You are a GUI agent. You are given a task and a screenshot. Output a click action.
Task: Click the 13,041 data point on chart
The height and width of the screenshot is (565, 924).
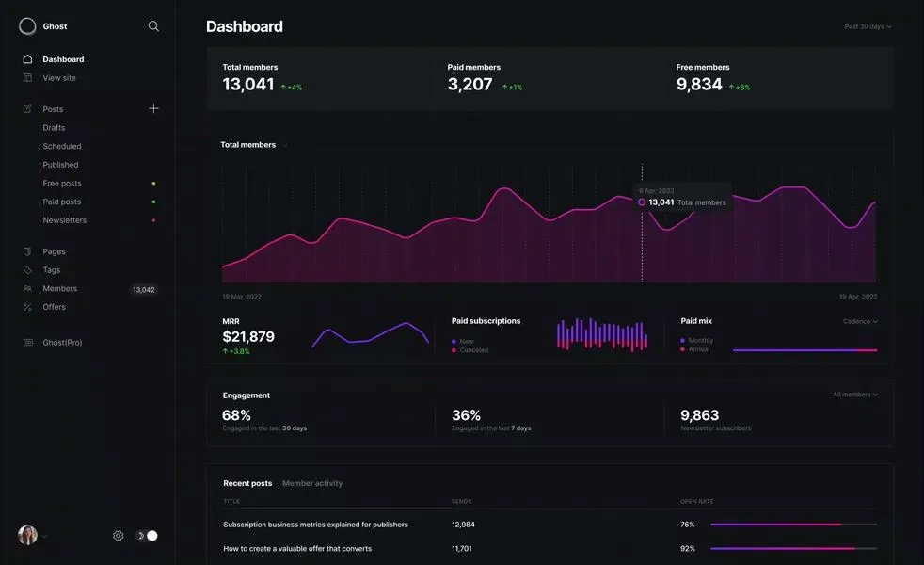(x=642, y=202)
